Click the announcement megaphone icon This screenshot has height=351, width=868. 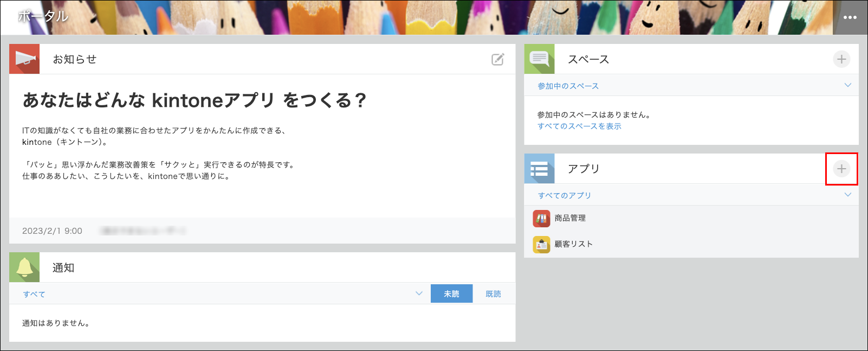pyautogui.click(x=24, y=59)
